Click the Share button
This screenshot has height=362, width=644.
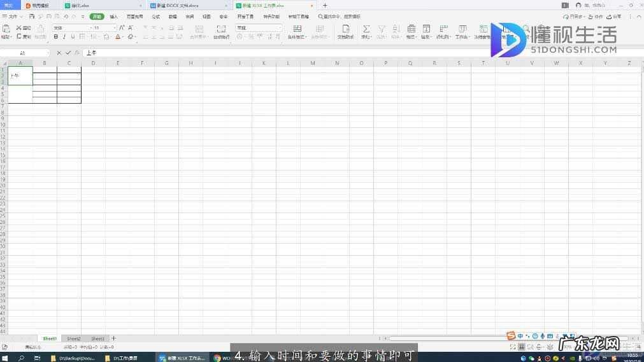(614, 17)
